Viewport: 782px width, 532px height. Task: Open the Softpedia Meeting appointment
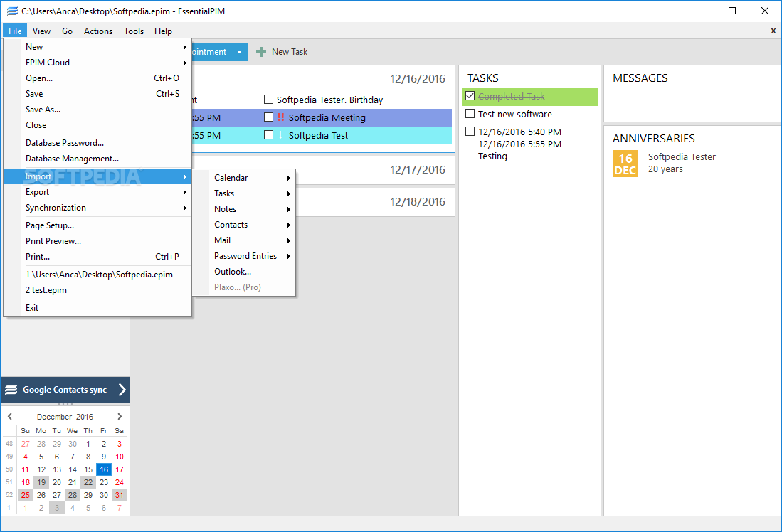(x=327, y=117)
